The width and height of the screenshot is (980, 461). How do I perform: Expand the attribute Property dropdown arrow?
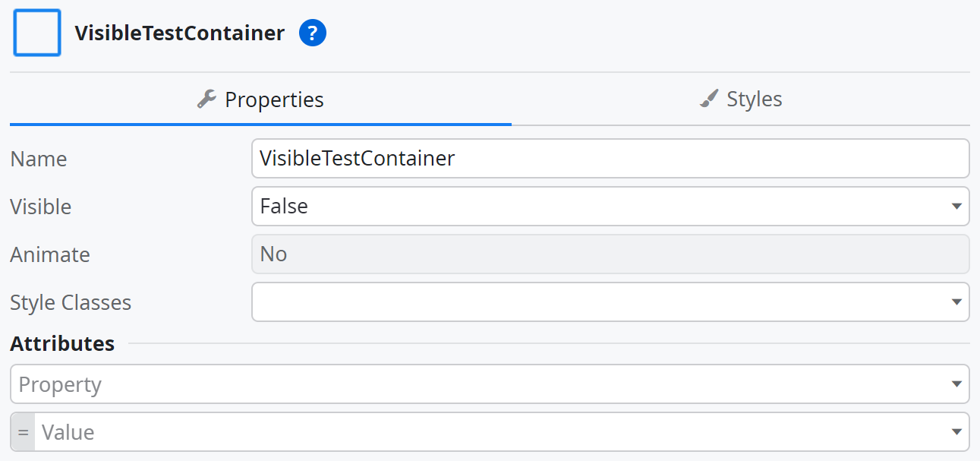tap(956, 384)
